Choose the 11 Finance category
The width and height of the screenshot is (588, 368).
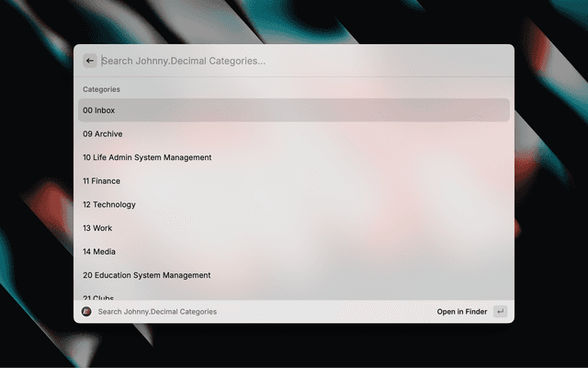tap(294, 181)
